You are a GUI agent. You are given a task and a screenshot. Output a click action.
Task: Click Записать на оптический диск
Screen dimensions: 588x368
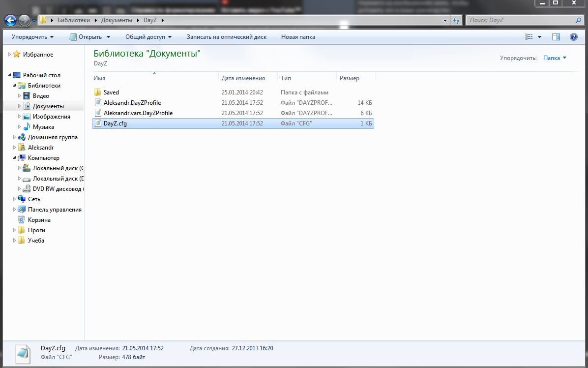227,37
